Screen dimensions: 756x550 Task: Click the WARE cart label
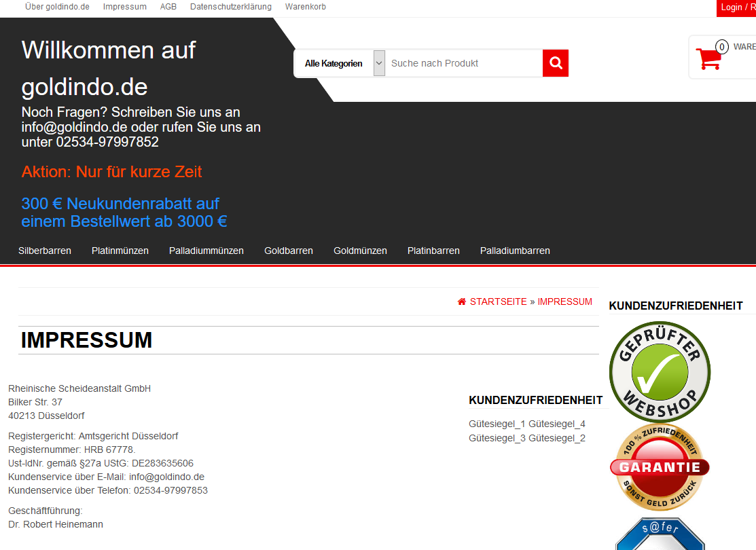[744, 47]
